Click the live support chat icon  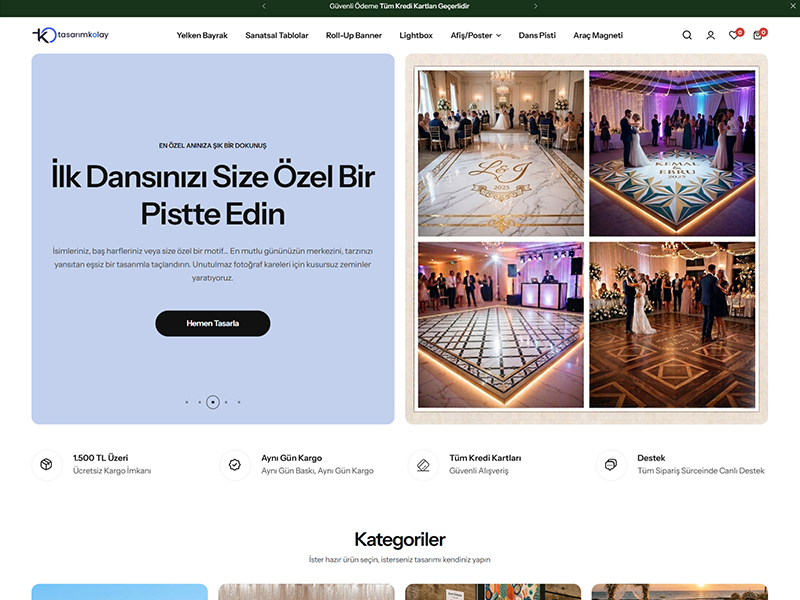(611, 465)
